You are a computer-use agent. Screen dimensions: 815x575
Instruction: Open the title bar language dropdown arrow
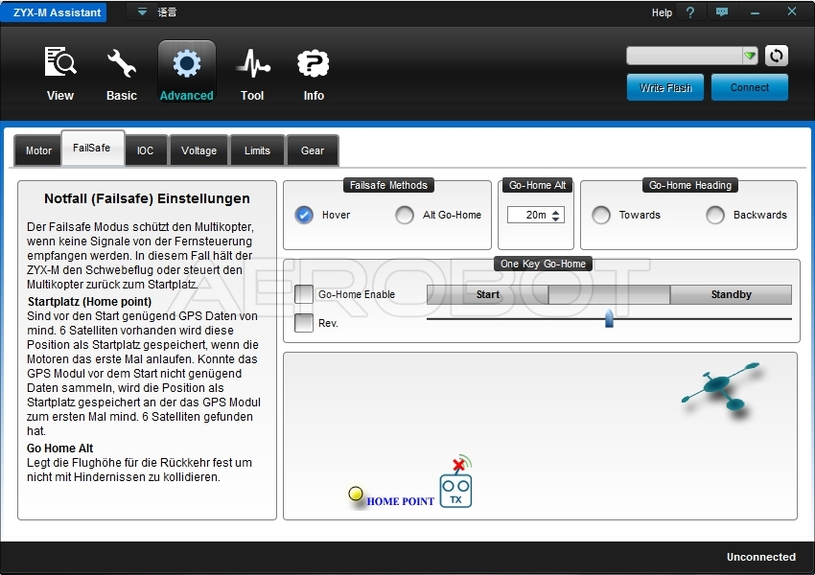(x=142, y=12)
